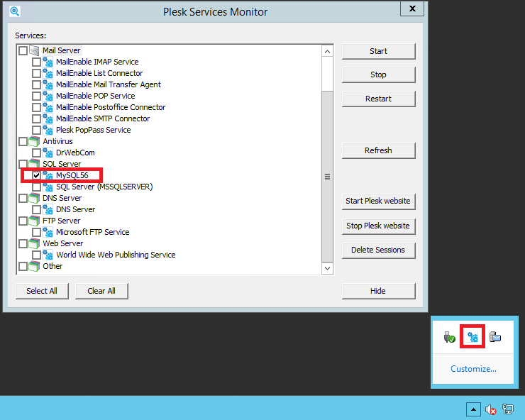Select SQL Server (MSSQLSERVER) entry
Viewport: 525px width, 420px height.
pyautogui.click(x=104, y=187)
